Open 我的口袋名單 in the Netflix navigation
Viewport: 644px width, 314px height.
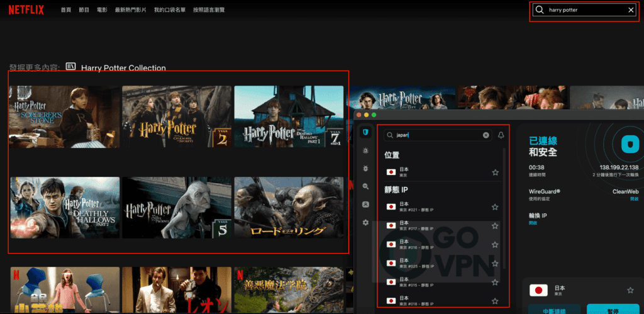point(170,10)
